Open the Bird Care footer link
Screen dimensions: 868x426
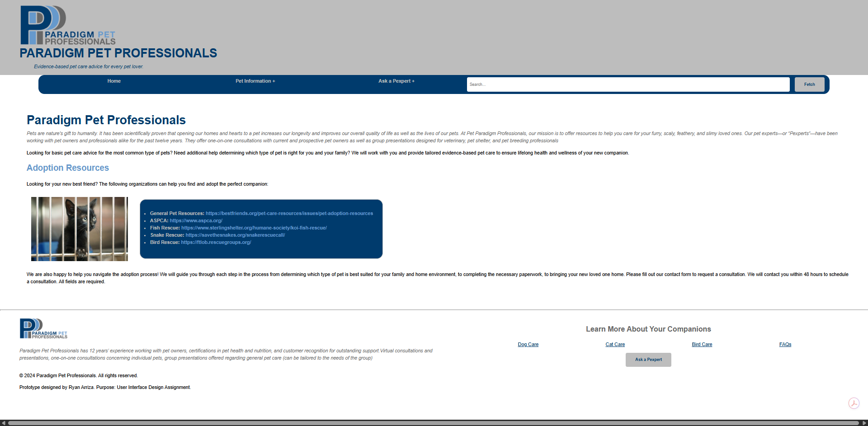click(702, 344)
